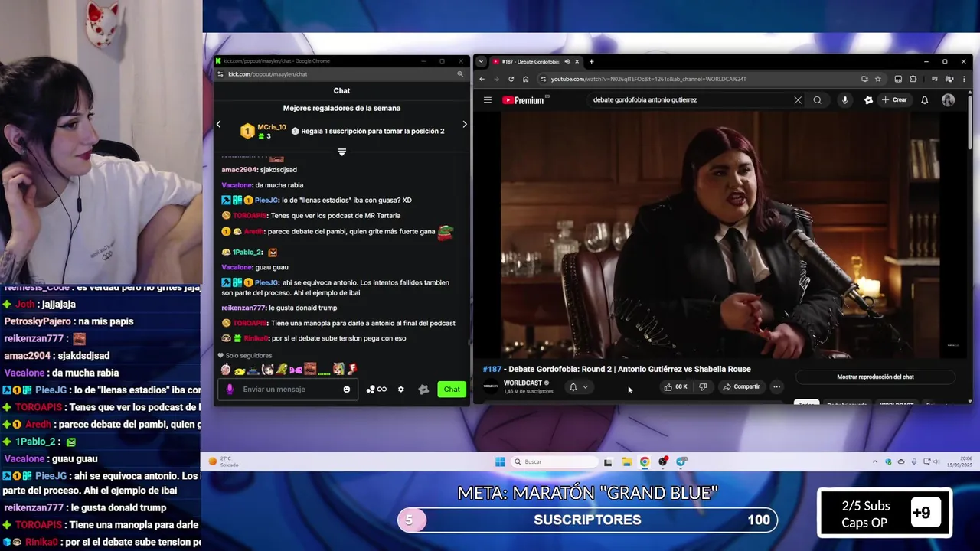Viewport: 980px width, 551px height.
Task: Open more actions for the video
Action: (x=776, y=386)
